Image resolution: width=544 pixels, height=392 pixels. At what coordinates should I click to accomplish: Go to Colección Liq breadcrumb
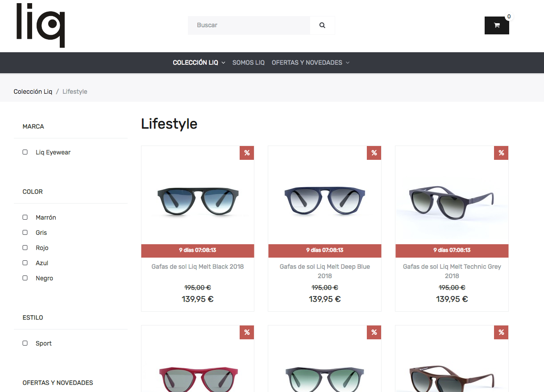(33, 92)
